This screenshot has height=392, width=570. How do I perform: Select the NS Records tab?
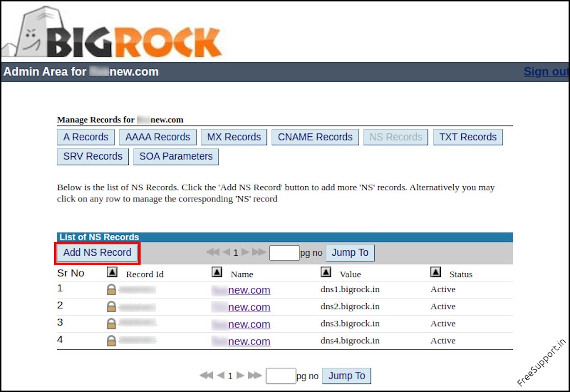pyautogui.click(x=396, y=137)
